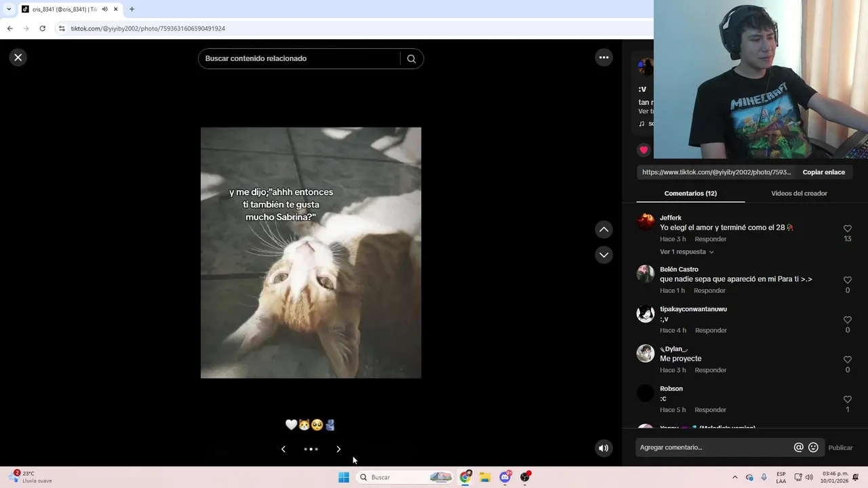The width and height of the screenshot is (868, 488).
Task: Click the 'Copiar enlace' button
Action: (x=824, y=172)
